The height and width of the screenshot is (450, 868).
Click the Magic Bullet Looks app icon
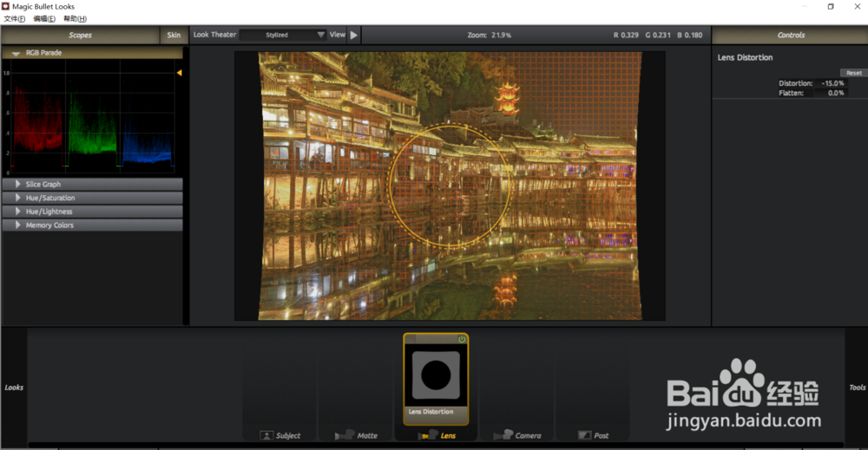(x=5, y=6)
